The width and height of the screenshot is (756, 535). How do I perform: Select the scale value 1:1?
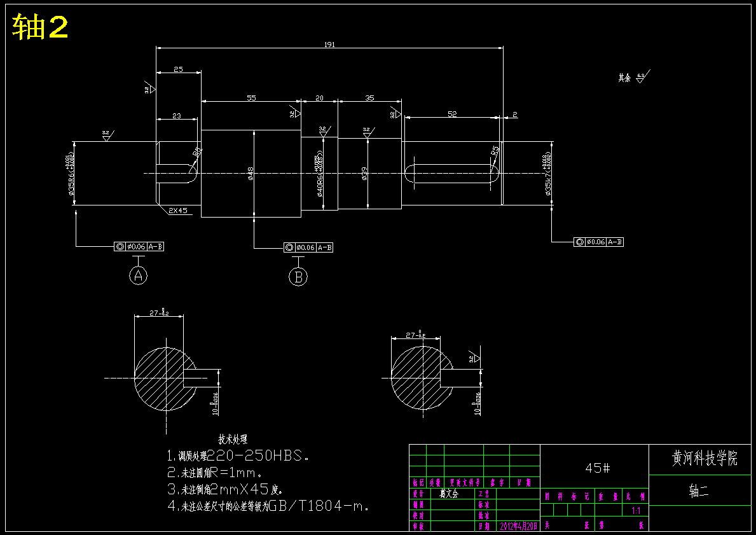tap(636, 511)
